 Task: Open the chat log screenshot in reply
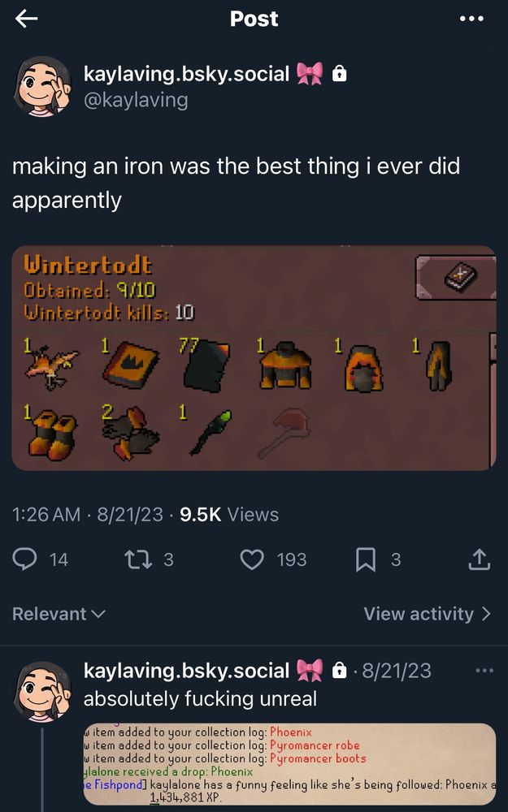pyautogui.click(x=290, y=764)
